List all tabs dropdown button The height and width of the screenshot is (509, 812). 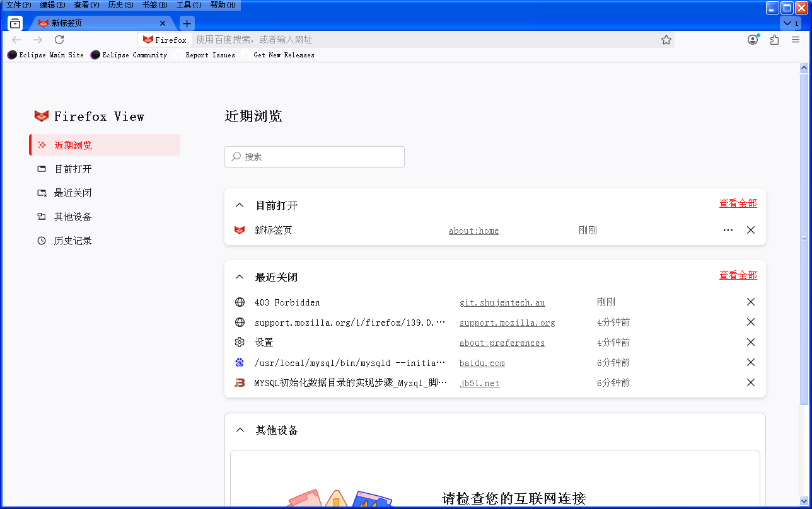791,23
